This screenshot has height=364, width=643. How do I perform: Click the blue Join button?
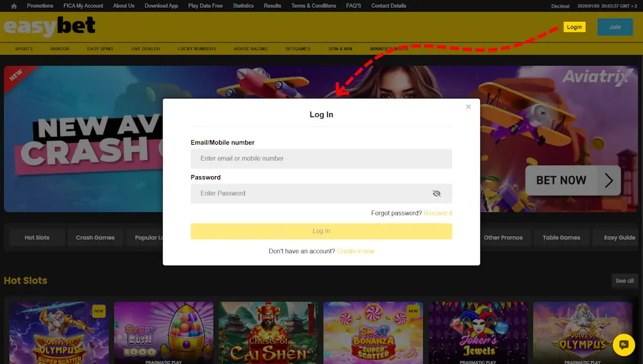click(x=615, y=27)
